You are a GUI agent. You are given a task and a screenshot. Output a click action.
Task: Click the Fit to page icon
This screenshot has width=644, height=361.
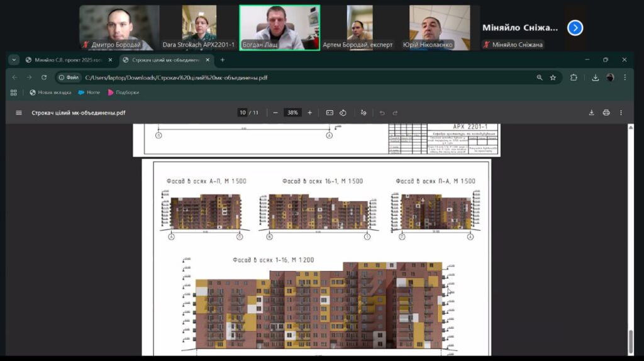click(330, 113)
